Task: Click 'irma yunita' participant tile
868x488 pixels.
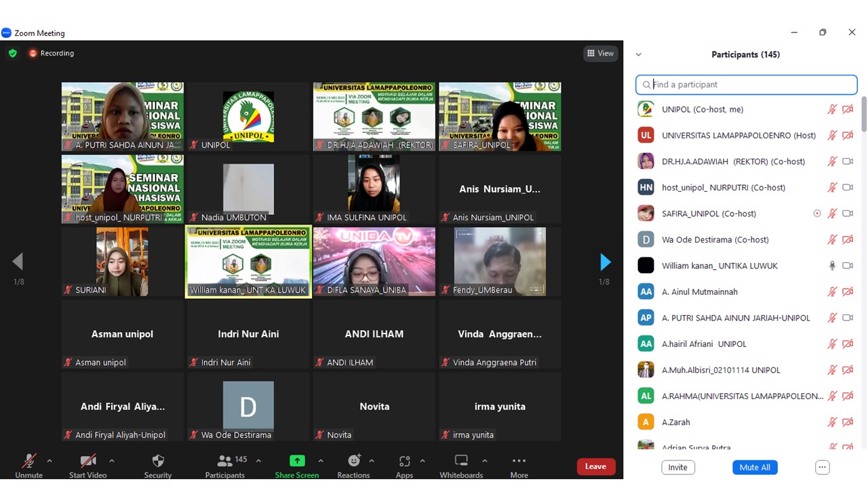Action: coord(500,407)
